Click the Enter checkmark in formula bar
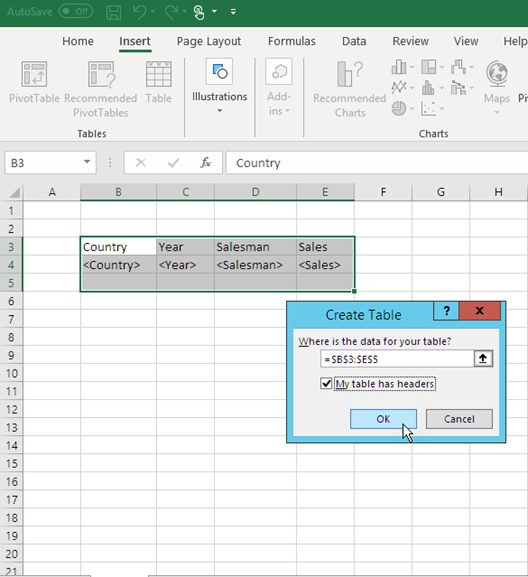 pos(173,162)
